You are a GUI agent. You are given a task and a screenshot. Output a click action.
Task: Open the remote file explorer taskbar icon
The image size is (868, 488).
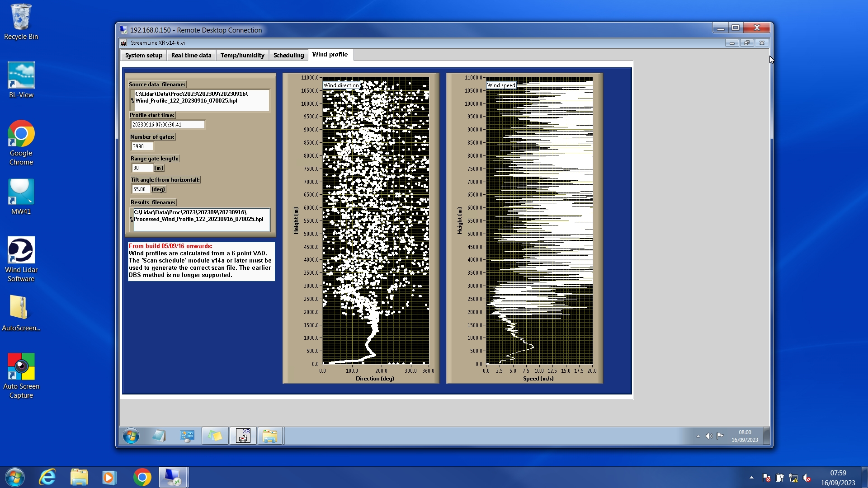point(270,436)
